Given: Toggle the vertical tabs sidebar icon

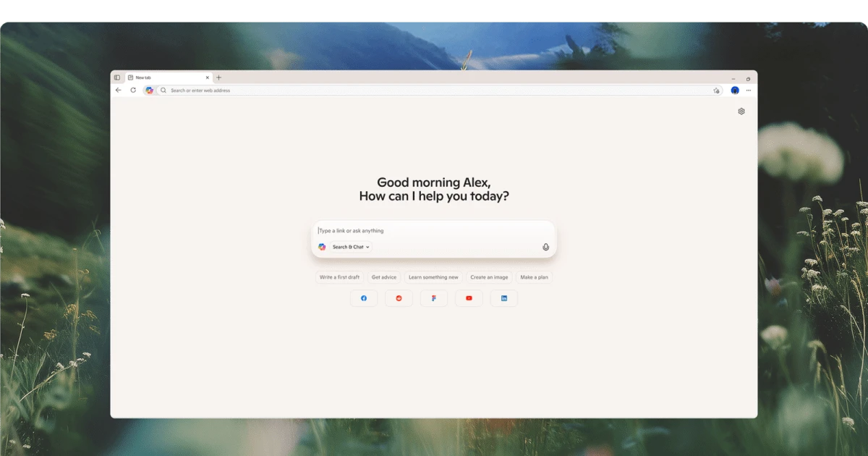Looking at the screenshot, I should click(117, 77).
